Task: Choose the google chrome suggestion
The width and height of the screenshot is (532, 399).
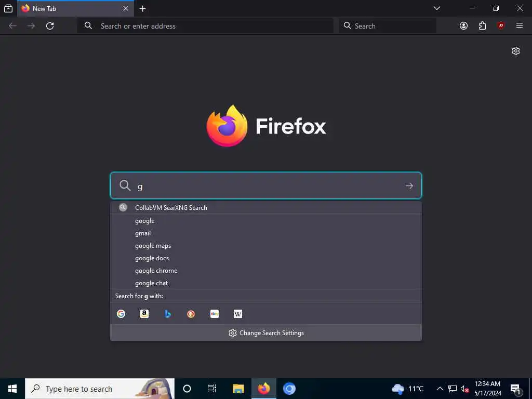Action: 266,271
